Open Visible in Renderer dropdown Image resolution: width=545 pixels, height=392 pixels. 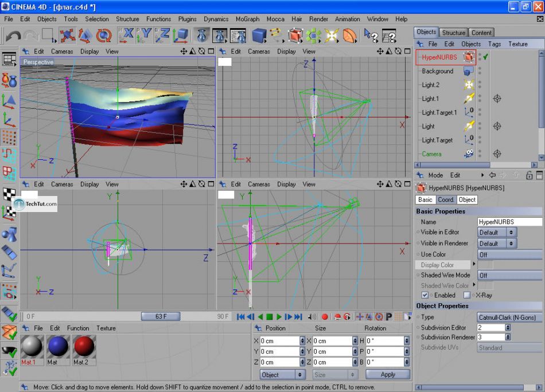coord(497,244)
